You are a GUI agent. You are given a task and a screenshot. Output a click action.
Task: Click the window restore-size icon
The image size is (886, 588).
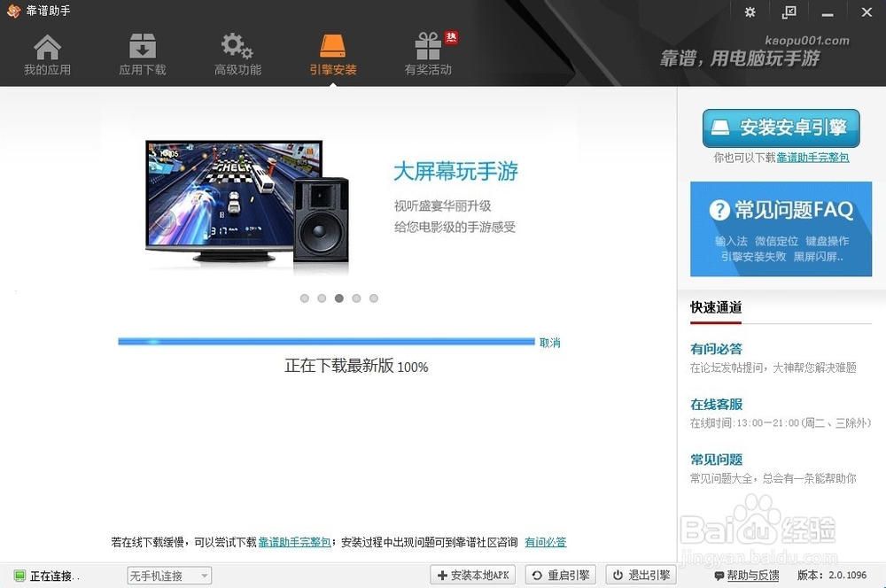[789, 12]
